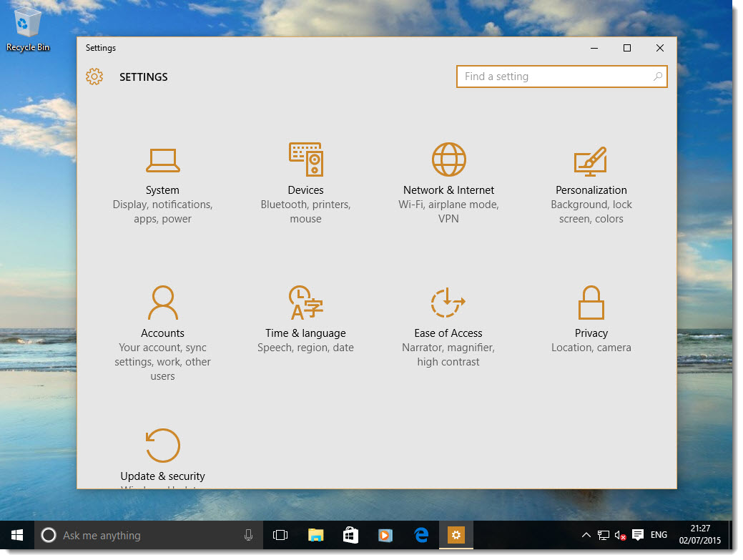This screenshot has height=560, width=743.
Task: Expand hidden icons in the system tray
Action: click(x=586, y=534)
